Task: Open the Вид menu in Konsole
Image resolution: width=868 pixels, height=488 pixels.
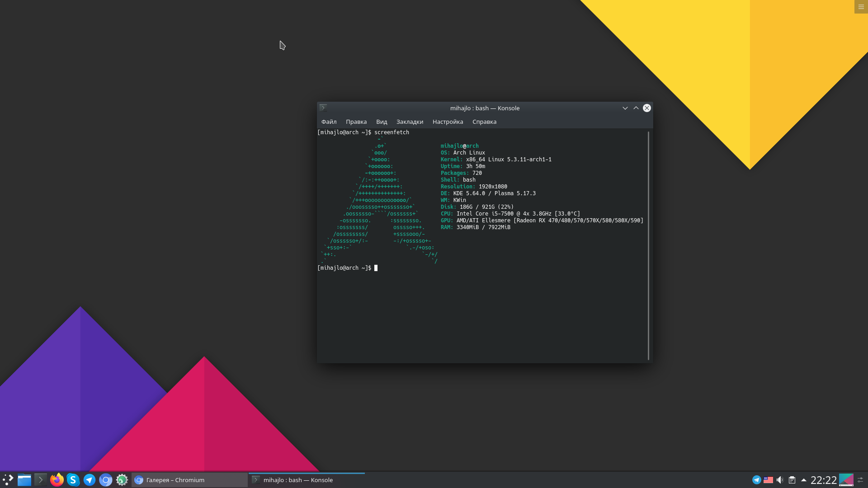Action: pos(382,122)
